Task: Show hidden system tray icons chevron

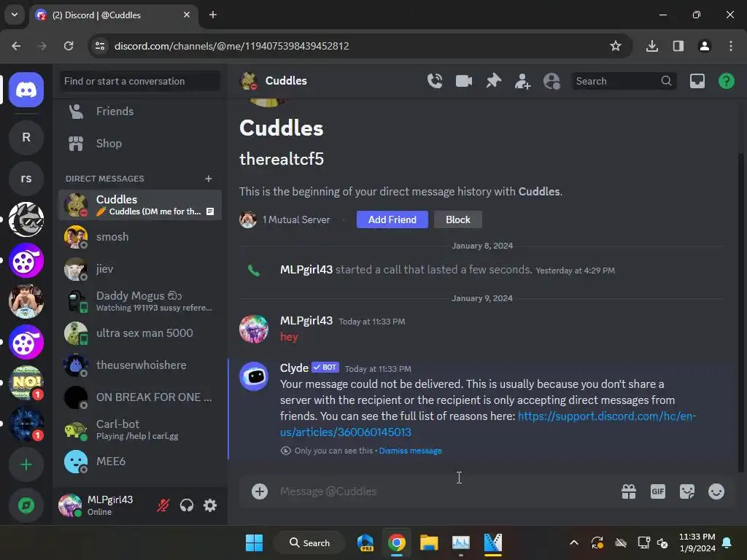Action: click(x=574, y=542)
